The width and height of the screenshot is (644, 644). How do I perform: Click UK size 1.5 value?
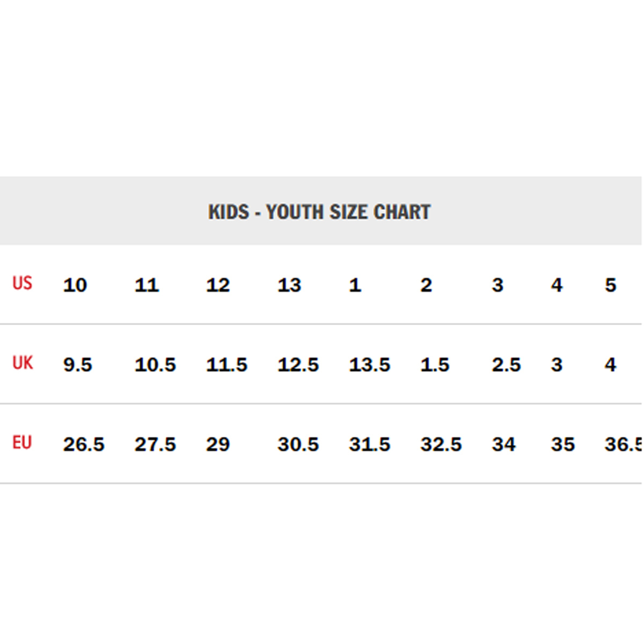click(x=435, y=365)
